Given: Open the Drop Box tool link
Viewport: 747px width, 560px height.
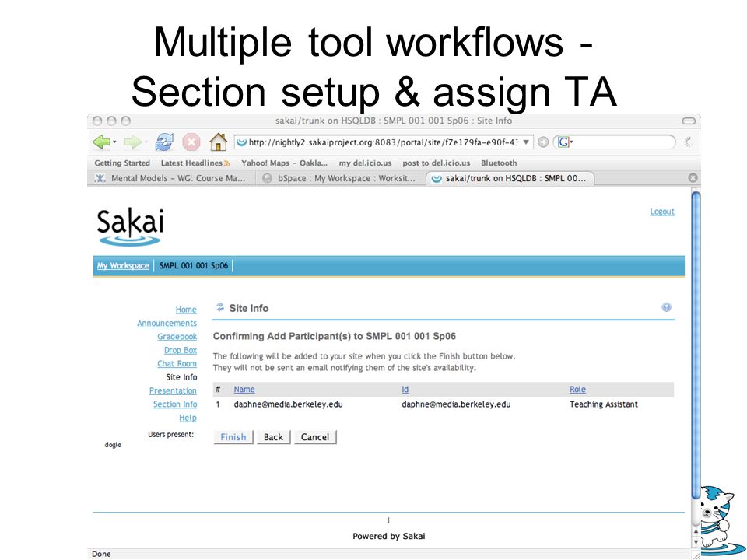Looking at the screenshot, I should pos(180,350).
